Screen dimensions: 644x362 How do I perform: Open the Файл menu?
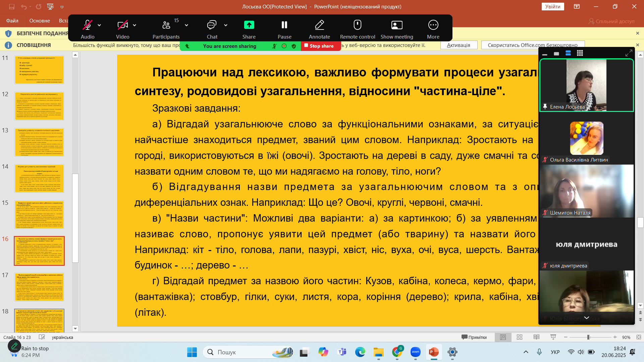[x=12, y=21]
